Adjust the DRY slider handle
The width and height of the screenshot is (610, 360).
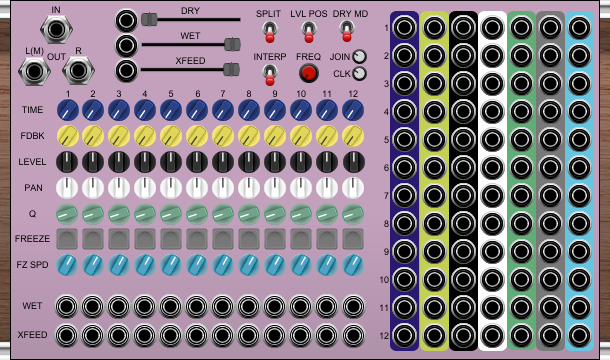tap(149, 19)
